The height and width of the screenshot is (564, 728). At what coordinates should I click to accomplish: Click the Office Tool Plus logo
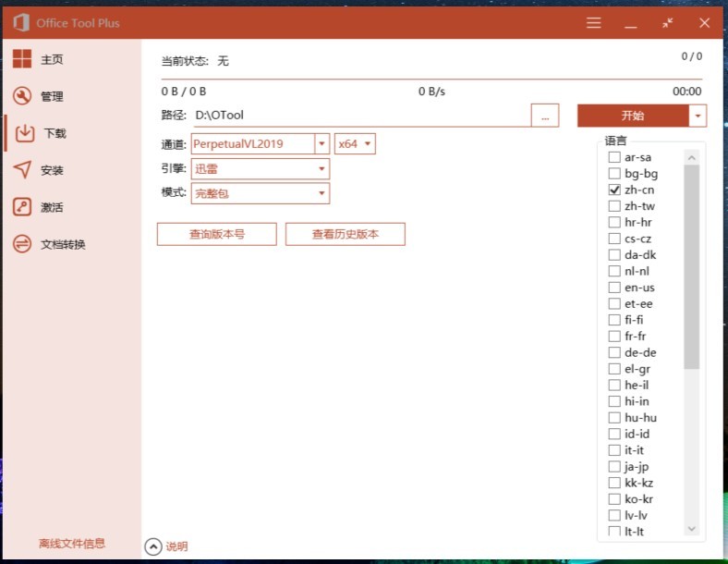(x=19, y=22)
